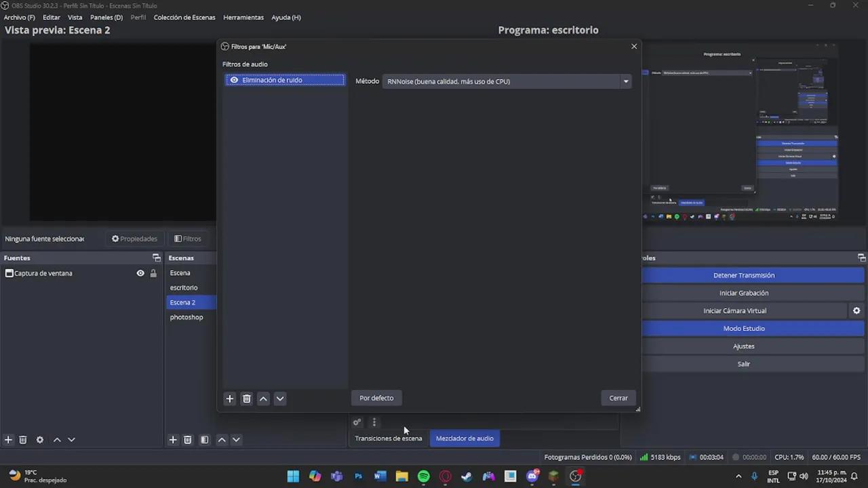Open virtual camera settings gear icon
The image size is (868, 488).
[x=856, y=310]
